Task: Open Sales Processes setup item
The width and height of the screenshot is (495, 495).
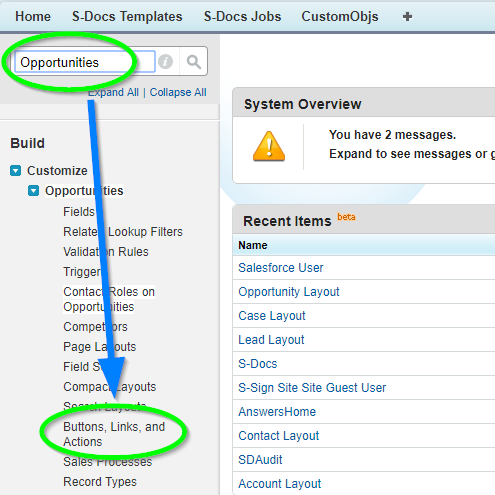Action: [x=108, y=462]
